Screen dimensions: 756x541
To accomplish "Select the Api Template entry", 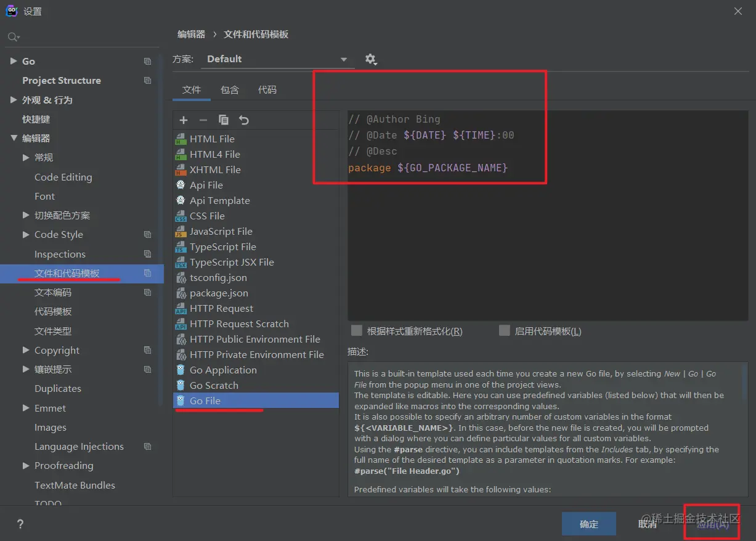I will (256, 200).
